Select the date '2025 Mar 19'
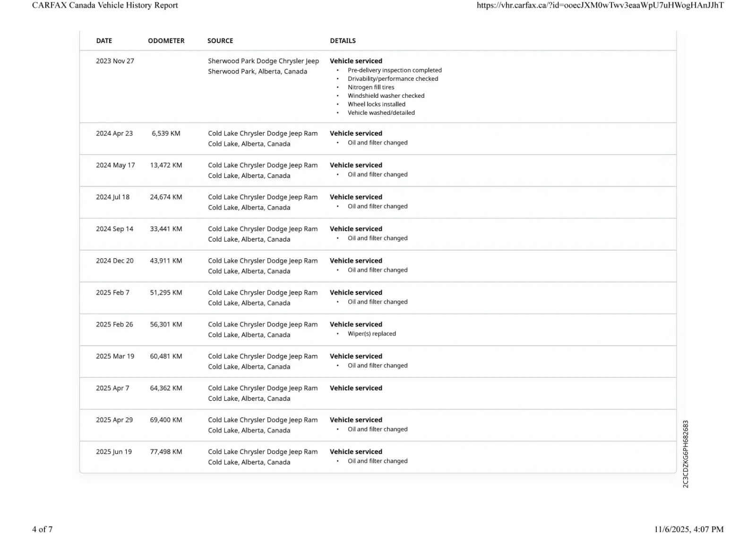Screen dimensions: 756x534 115,356
